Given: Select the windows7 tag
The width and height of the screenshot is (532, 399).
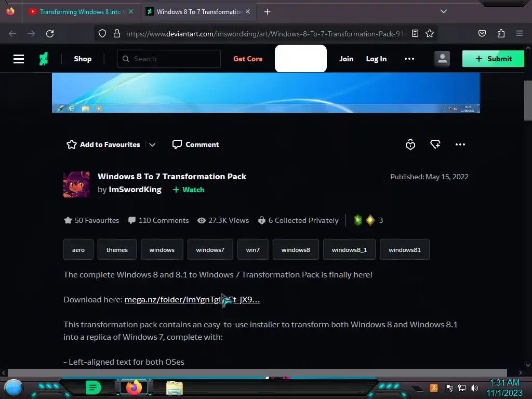Looking at the screenshot, I should point(210,250).
